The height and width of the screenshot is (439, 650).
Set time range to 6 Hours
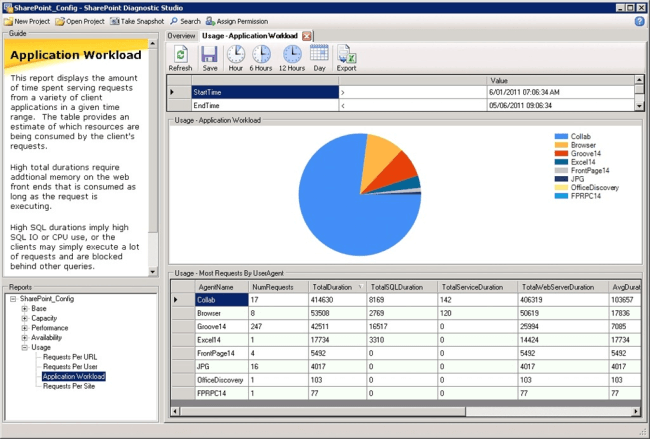pos(261,58)
